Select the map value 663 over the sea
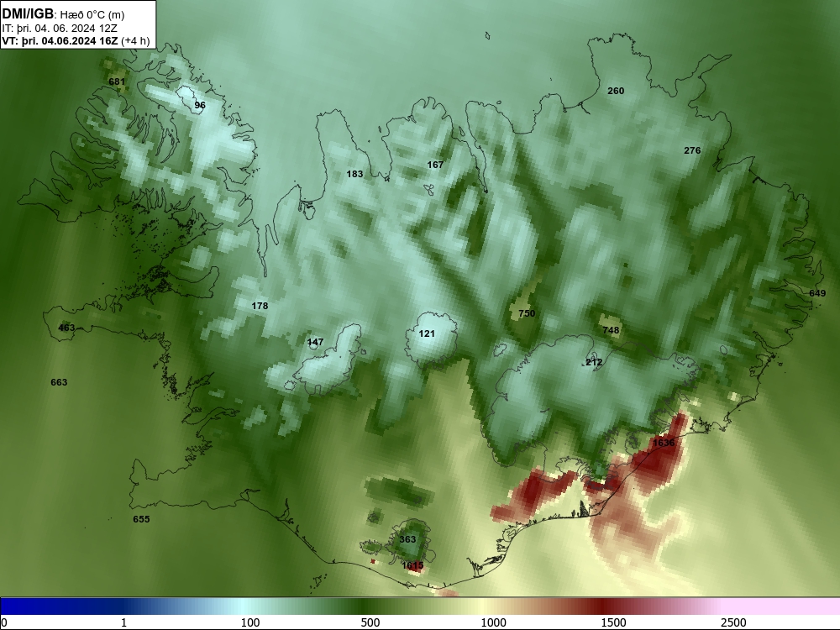This screenshot has height=630, width=840. point(59,382)
